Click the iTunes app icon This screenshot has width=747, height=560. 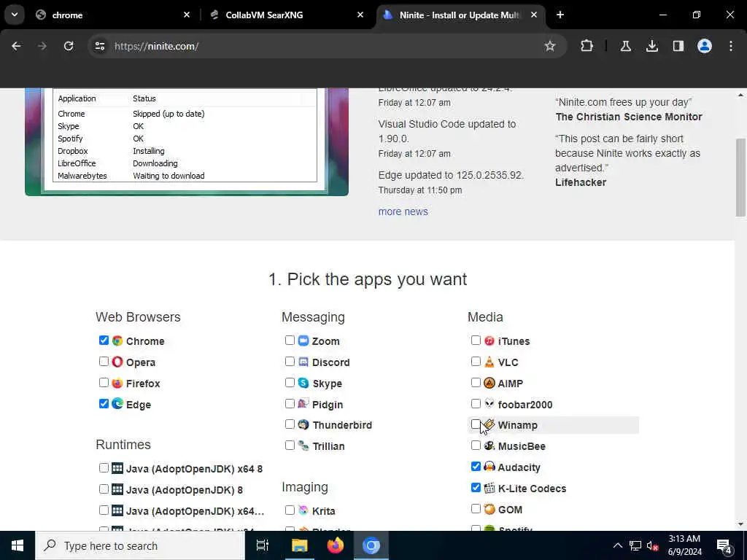489,341
